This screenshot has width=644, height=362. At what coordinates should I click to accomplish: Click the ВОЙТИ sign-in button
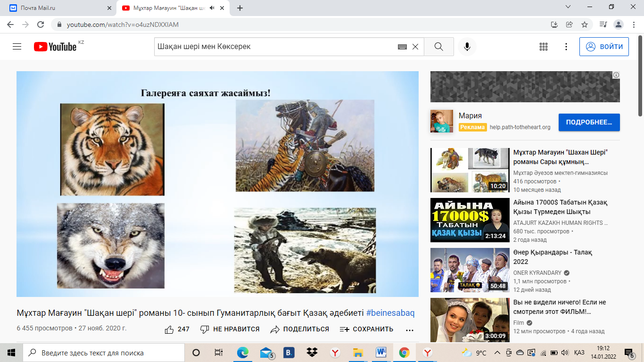(x=604, y=47)
